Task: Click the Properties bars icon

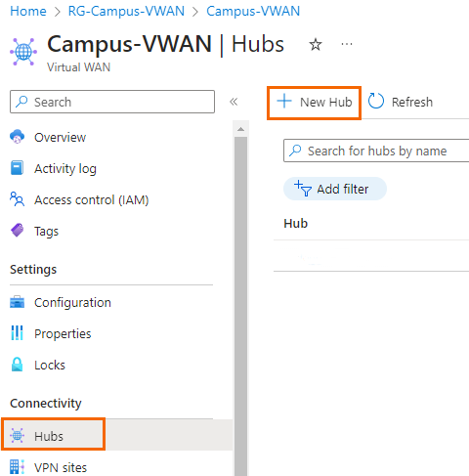Action: 17,333
